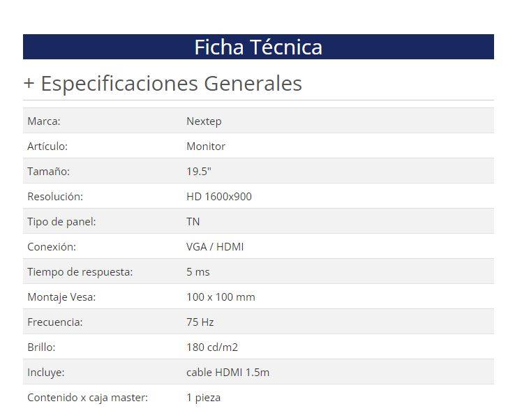515x420 pixels.
Task: Select the Tiempo de respuesta label
Action: pos(80,272)
